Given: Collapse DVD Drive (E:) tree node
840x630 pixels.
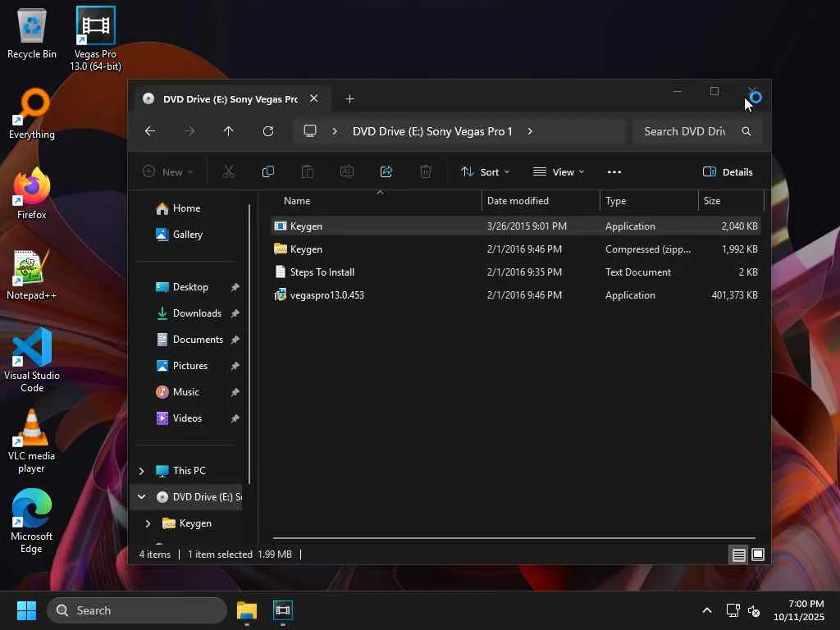Looking at the screenshot, I should click(x=141, y=496).
